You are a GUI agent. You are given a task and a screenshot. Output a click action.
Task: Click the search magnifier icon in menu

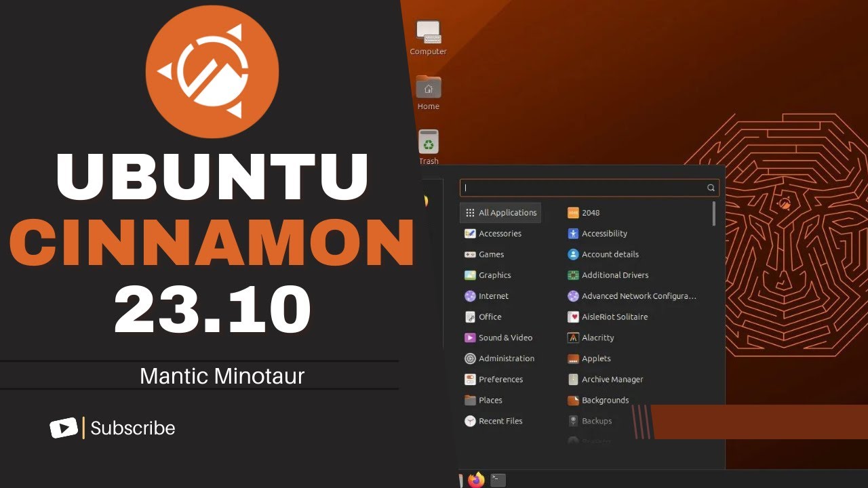click(x=711, y=188)
